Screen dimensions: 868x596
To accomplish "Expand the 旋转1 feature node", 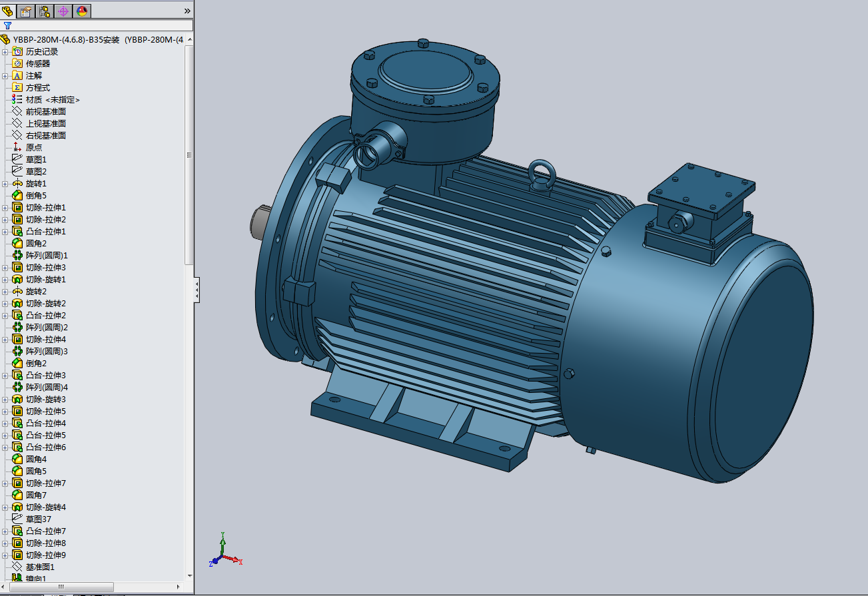I will tap(5, 184).
